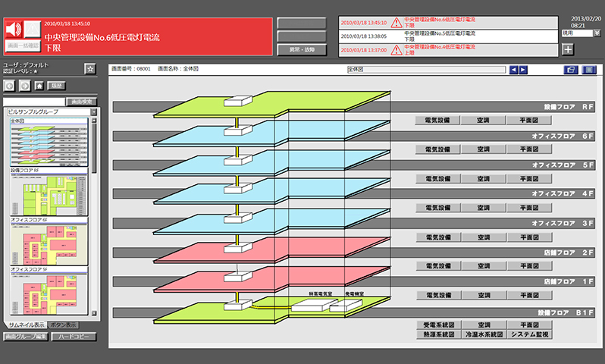Viewport: 605px width, 364px height.
Task: Go forward with the right arrow icon
Action: pos(24,86)
